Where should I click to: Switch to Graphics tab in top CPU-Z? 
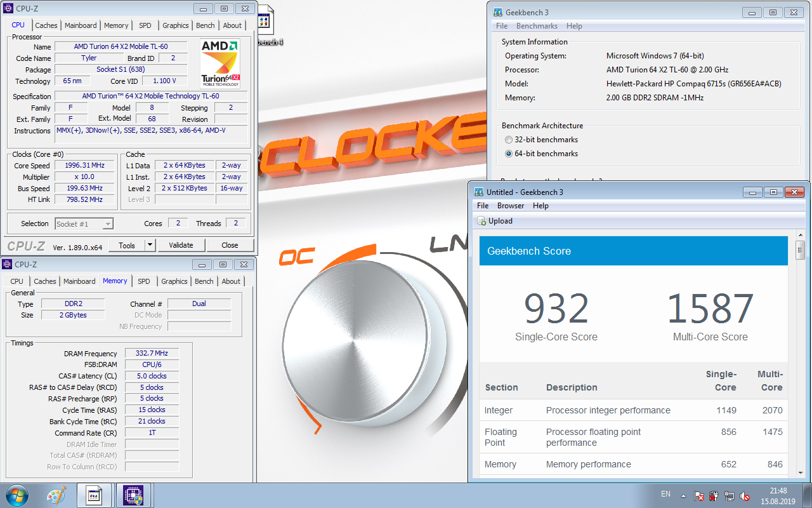click(176, 25)
